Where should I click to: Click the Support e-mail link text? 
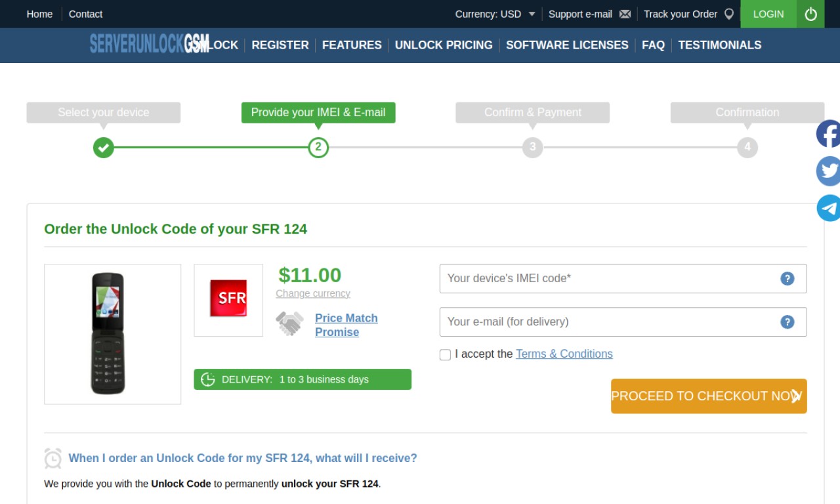click(x=580, y=14)
